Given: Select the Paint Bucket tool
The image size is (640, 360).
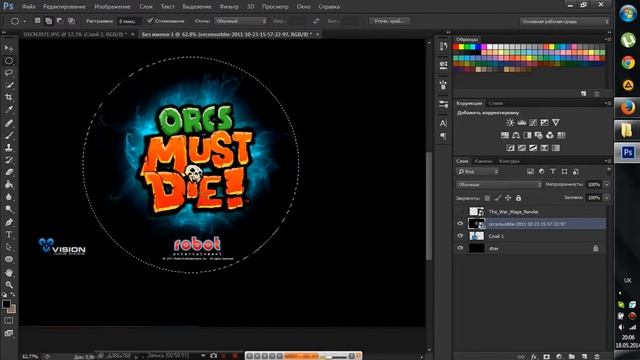Looking at the screenshot, I should pos(9,184).
